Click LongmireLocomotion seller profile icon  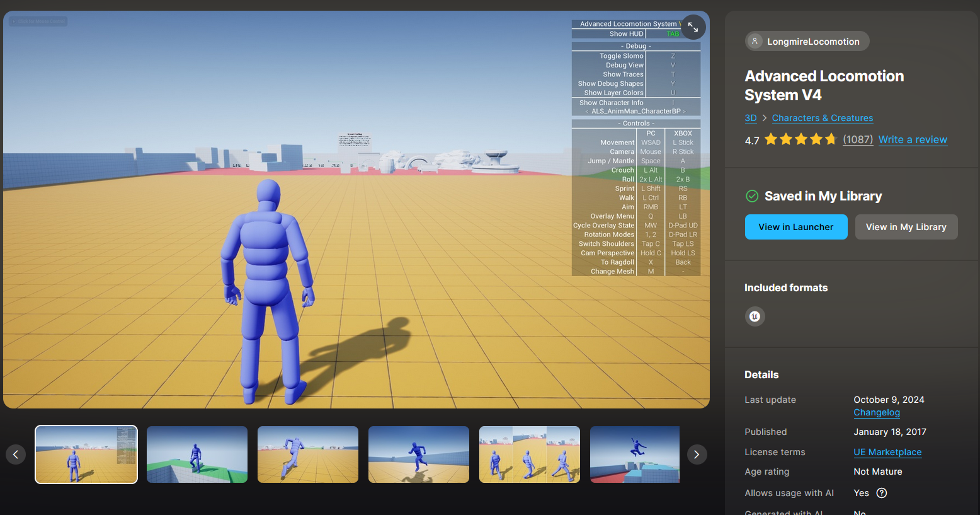pos(755,41)
